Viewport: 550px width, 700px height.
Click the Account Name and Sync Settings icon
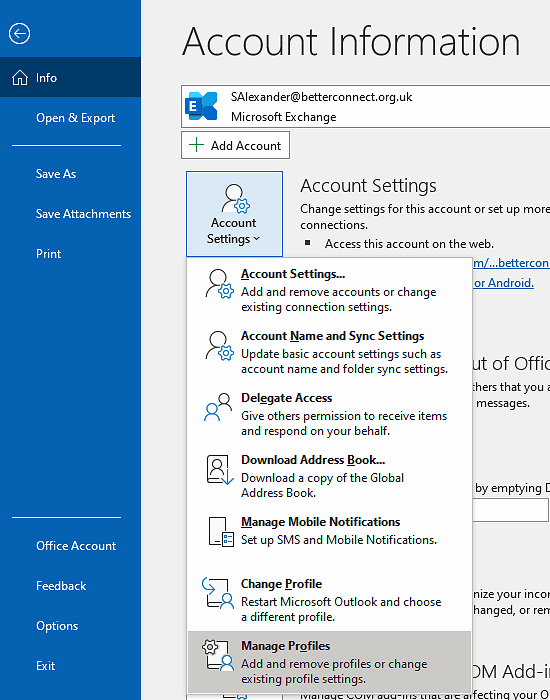click(220, 346)
